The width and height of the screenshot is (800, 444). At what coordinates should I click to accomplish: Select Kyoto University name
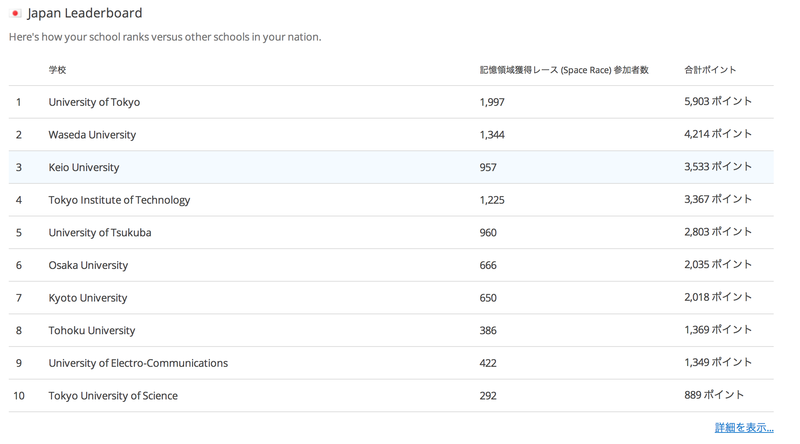tap(88, 298)
